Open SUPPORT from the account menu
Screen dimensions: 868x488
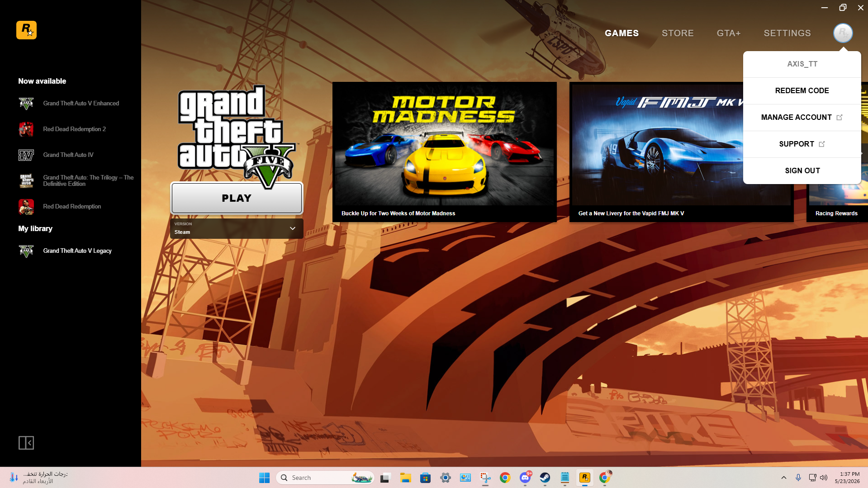pyautogui.click(x=802, y=144)
